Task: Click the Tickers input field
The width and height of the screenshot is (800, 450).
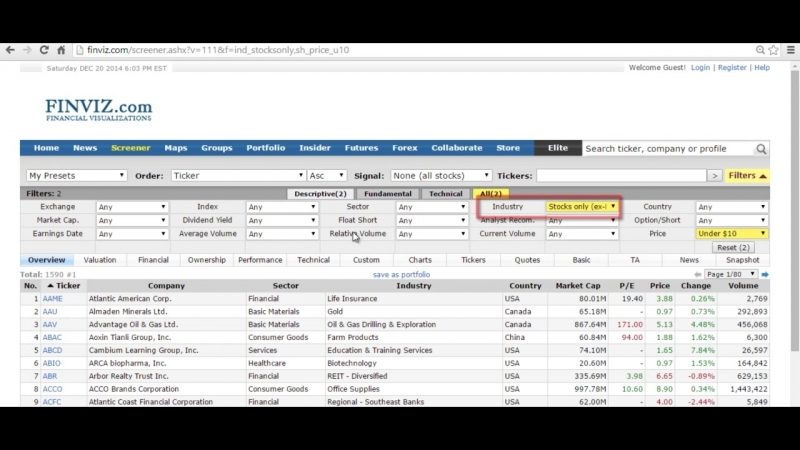Action: [621, 176]
